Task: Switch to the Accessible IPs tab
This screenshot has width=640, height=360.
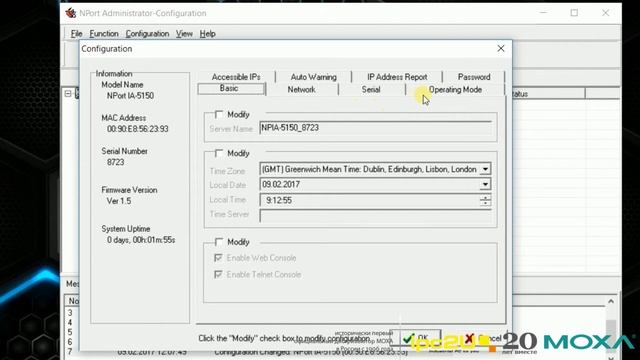Action: pyautogui.click(x=236, y=77)
